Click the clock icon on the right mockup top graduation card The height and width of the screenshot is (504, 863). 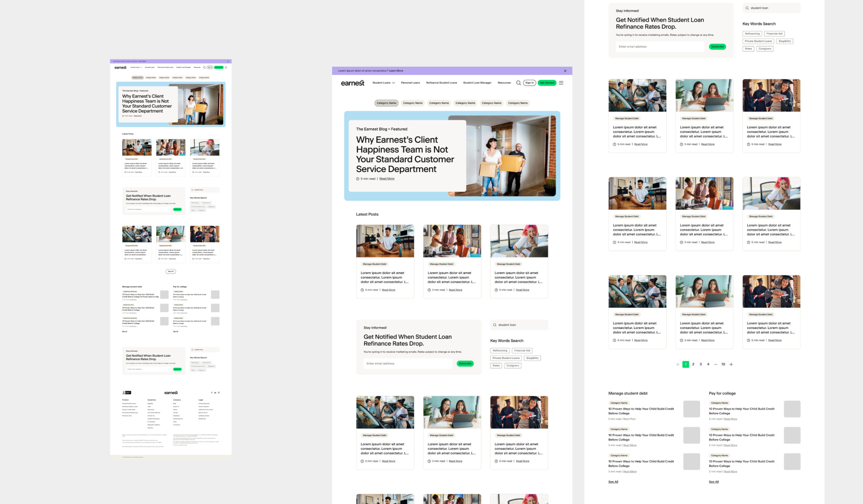[748, 144]
